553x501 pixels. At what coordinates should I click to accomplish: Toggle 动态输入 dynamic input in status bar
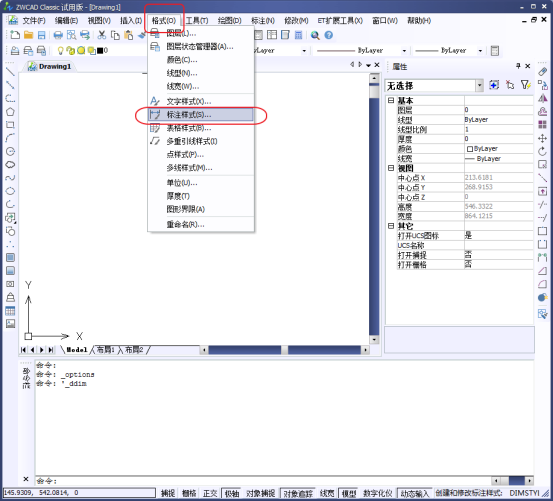(x=414, y=493)
